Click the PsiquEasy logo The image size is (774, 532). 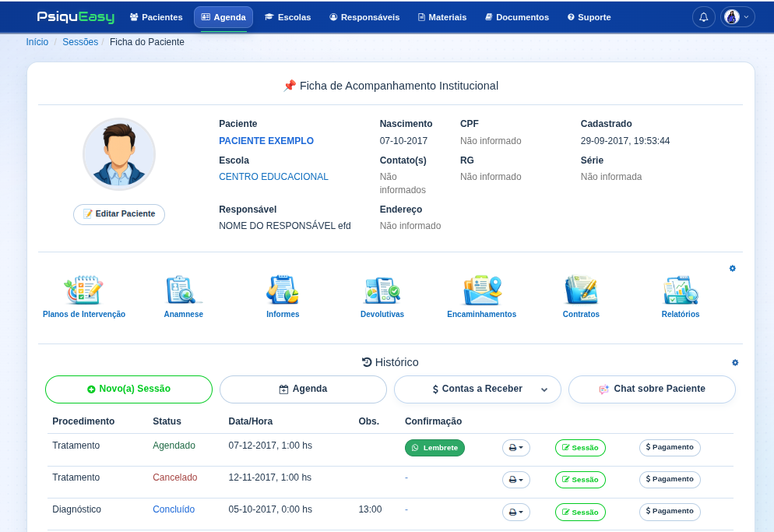click(x=76, y=17)
